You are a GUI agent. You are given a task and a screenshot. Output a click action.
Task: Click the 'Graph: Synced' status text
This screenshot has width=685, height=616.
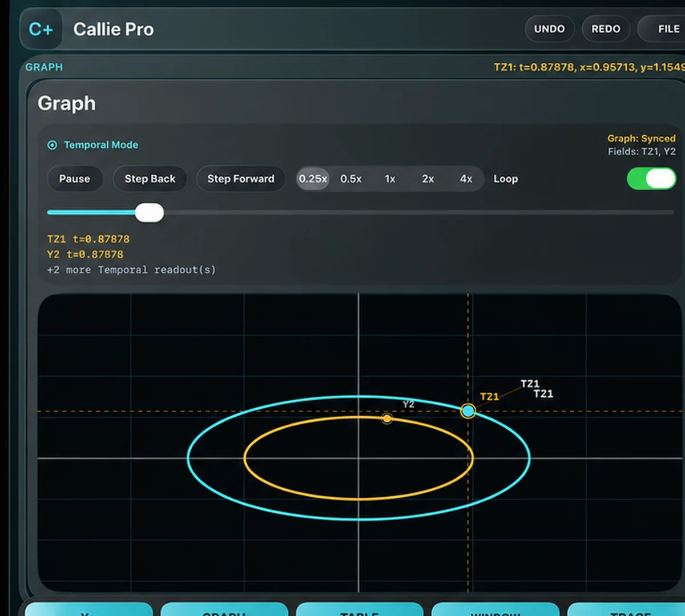[x=641, y=138]
